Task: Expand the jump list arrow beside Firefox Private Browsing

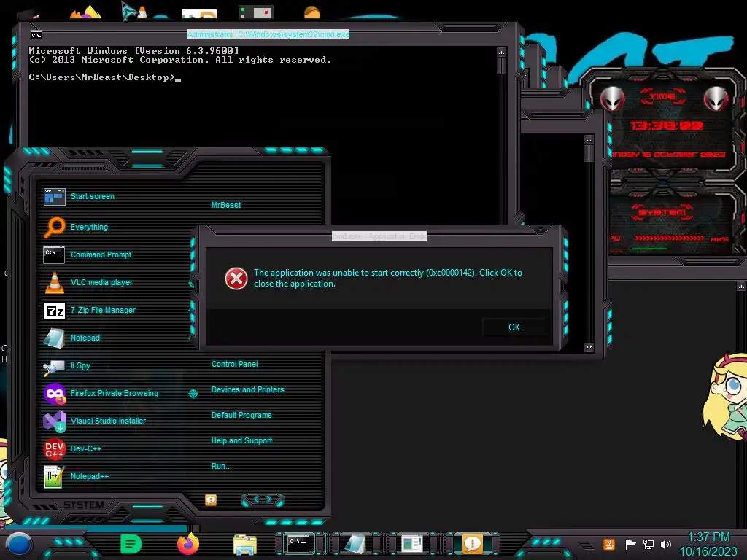Action: click(193, 393)
